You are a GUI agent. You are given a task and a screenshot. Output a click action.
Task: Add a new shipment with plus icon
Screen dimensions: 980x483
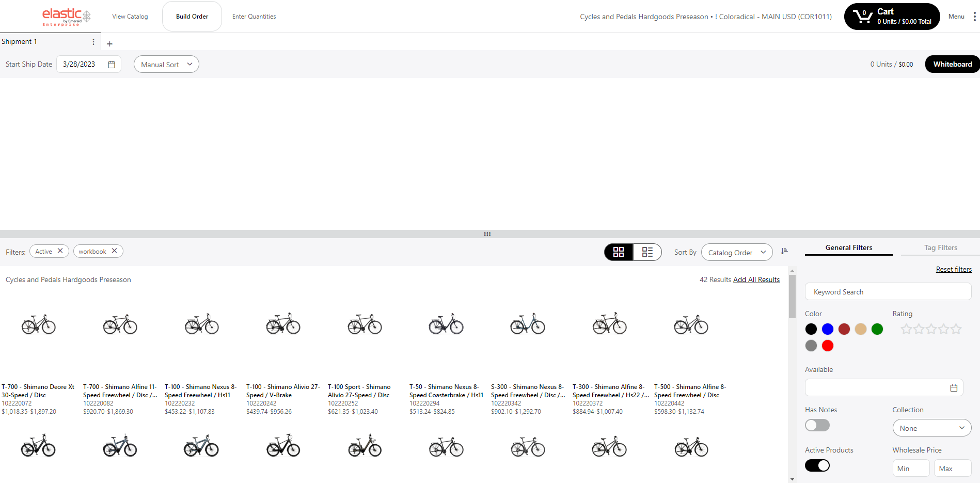(109, 44)
